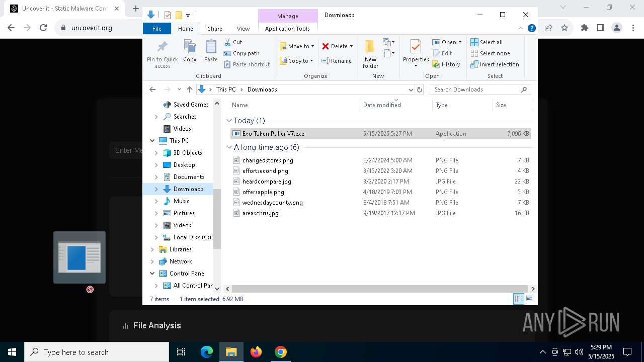Sort by Size column
The image size is (644, 362).
pos(512,105)
